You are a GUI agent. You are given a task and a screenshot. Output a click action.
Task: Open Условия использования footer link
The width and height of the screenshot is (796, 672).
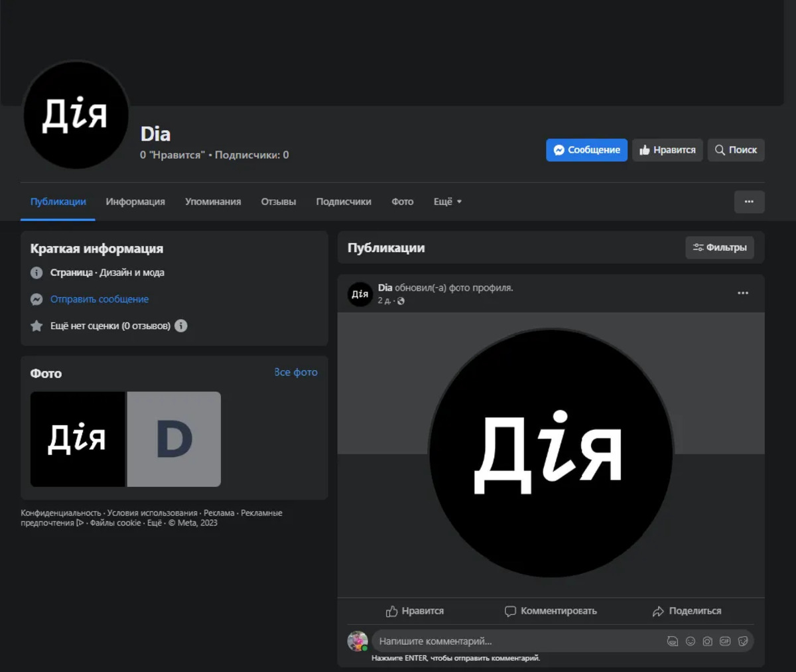(x=153, y=513)
